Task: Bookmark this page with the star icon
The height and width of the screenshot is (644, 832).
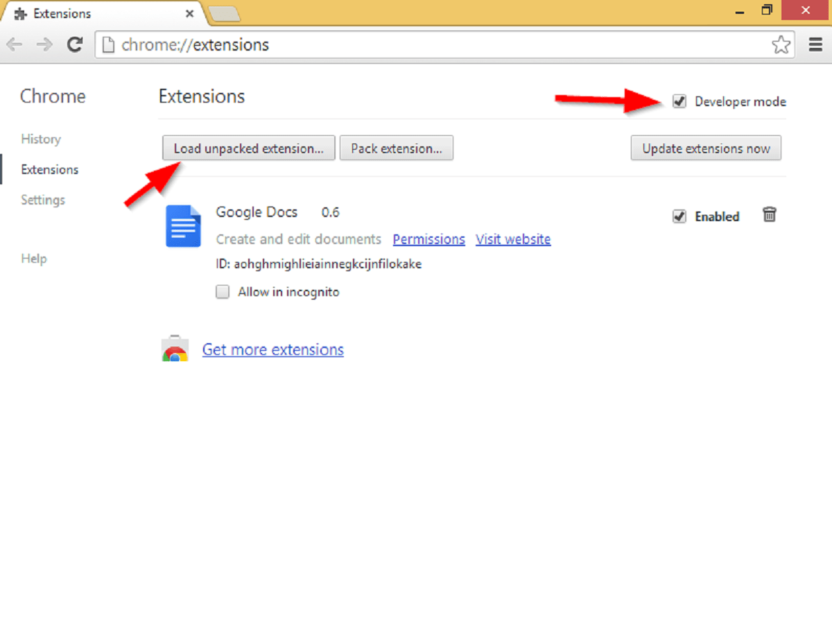Action: [781, 44]
